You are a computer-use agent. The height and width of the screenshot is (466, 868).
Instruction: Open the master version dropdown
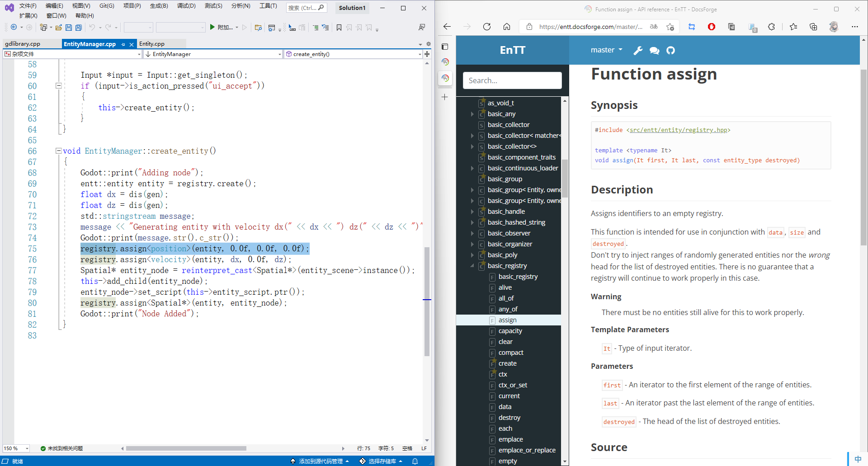607,50
